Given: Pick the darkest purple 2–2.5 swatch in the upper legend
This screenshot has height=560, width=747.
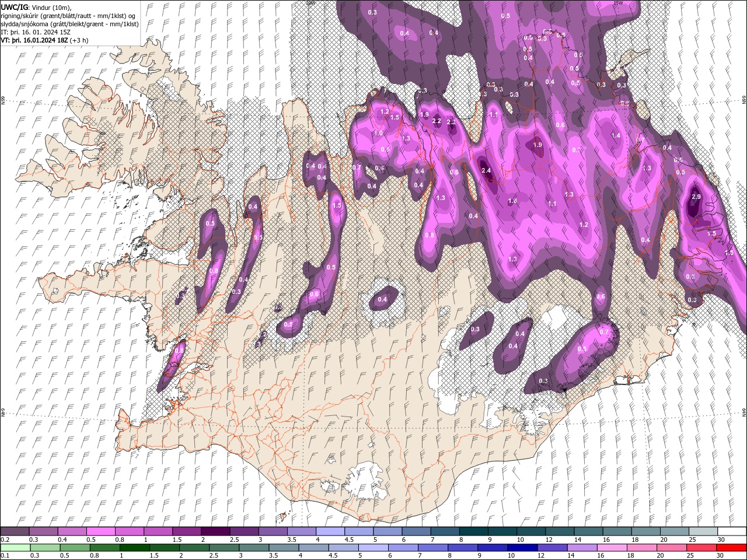Looking at the screenshot, I should 215,531.
